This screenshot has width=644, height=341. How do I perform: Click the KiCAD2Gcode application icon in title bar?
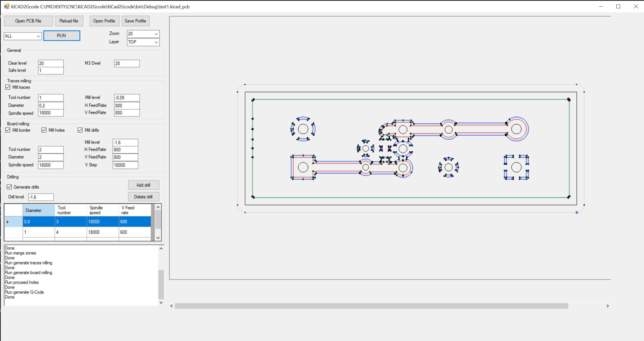[6, 7]
